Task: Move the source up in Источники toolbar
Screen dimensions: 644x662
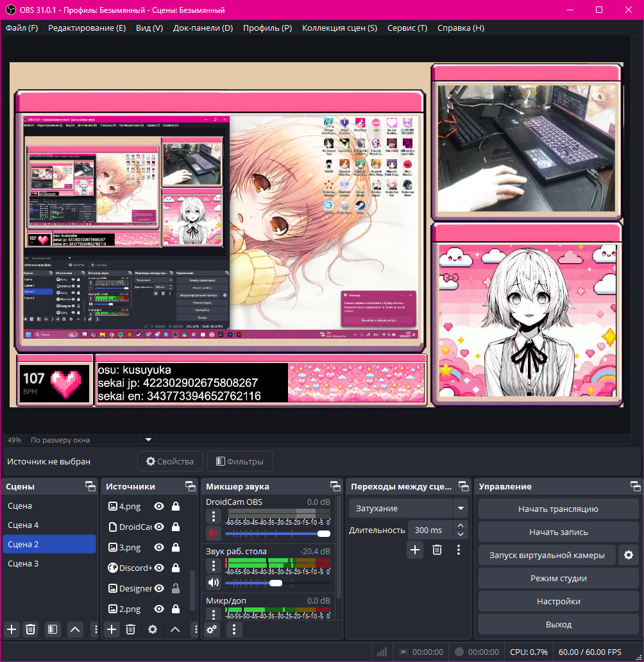Action: [x=175, y=629]
